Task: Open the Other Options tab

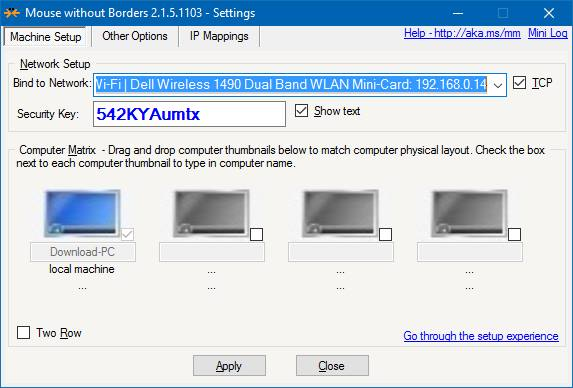Action: pos(134,36)
